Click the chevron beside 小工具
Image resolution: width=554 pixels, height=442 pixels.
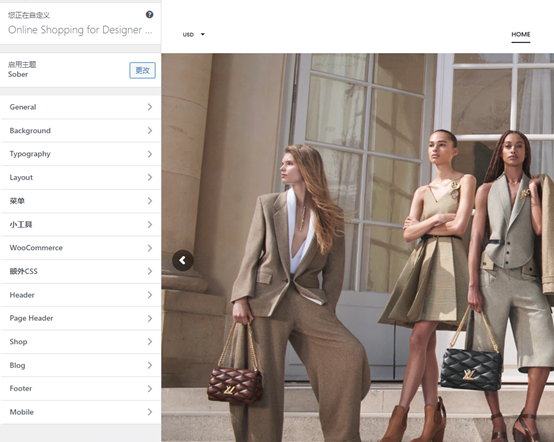tap(150, 224)
